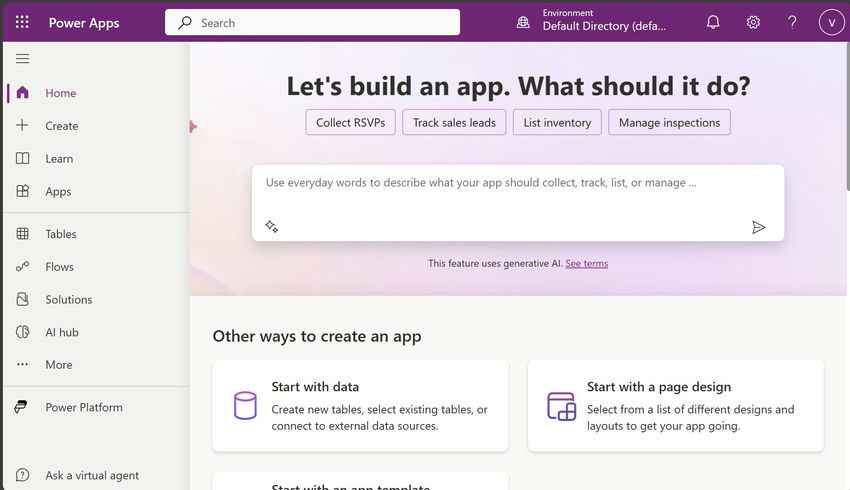Click 'Other ways to create an app' heading
850x490 pixels.
[317, 337]
